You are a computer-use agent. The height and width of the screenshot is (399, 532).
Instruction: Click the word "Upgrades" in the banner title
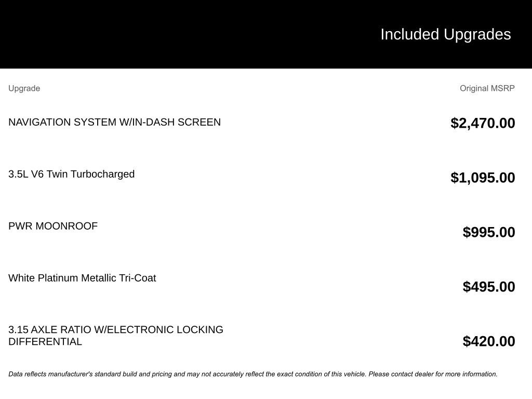[477, 34]
